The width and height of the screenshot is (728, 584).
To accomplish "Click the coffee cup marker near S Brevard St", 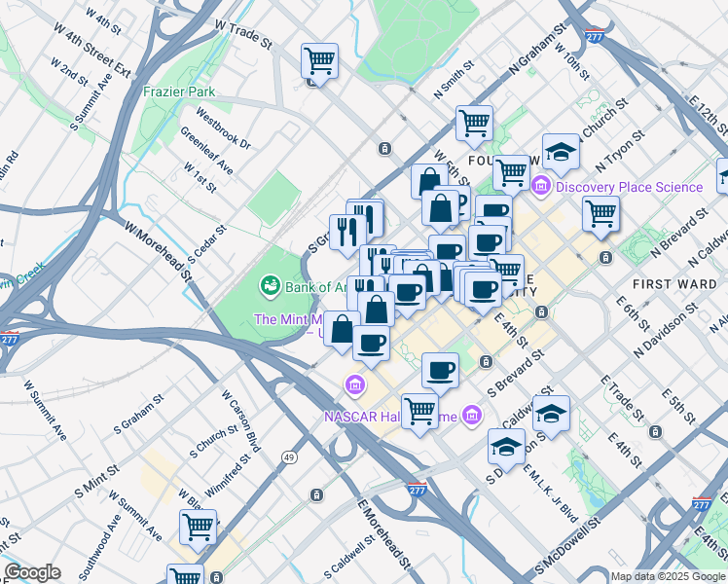I will pos(440,373).
